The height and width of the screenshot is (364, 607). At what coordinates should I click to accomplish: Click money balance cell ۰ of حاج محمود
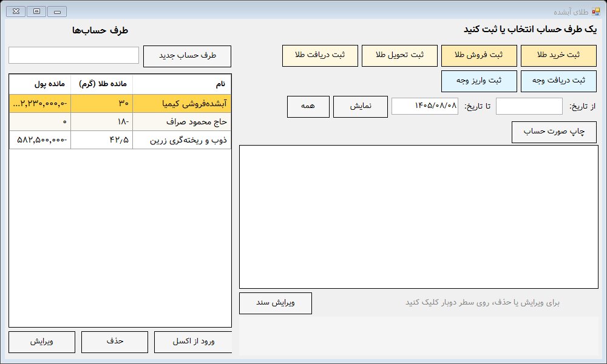[40, 122]
